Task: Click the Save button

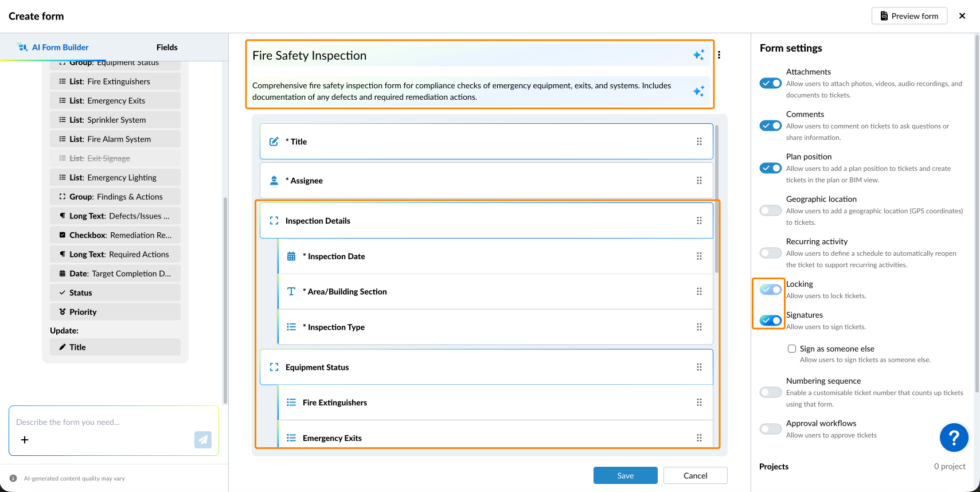Action: tap(625, 475)
